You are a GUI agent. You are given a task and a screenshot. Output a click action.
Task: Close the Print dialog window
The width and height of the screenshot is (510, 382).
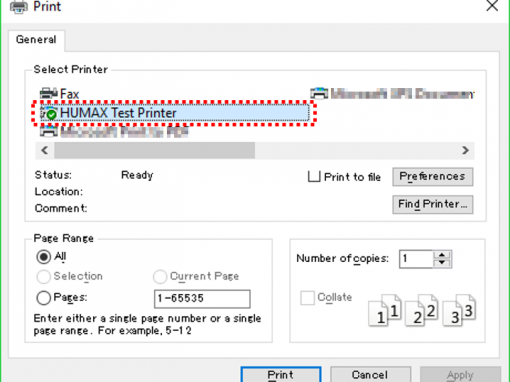[x=492, y=6]
